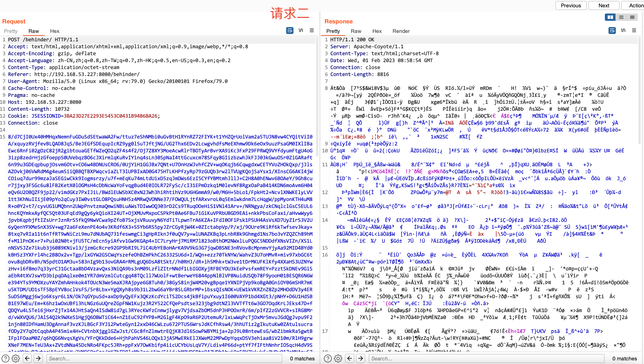Screen dimensions: 644x364
Task: Open Request search settings gear
Action: click(x=16, y=359)
